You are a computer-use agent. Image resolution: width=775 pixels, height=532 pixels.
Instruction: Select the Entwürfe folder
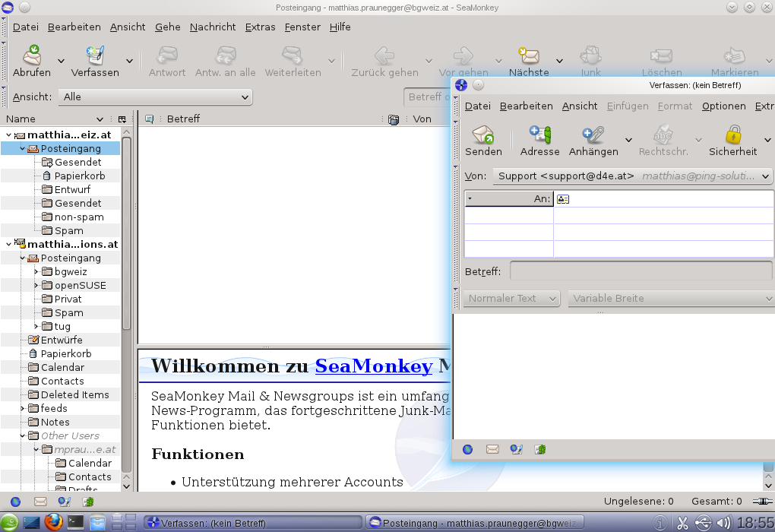click(62, 340)
